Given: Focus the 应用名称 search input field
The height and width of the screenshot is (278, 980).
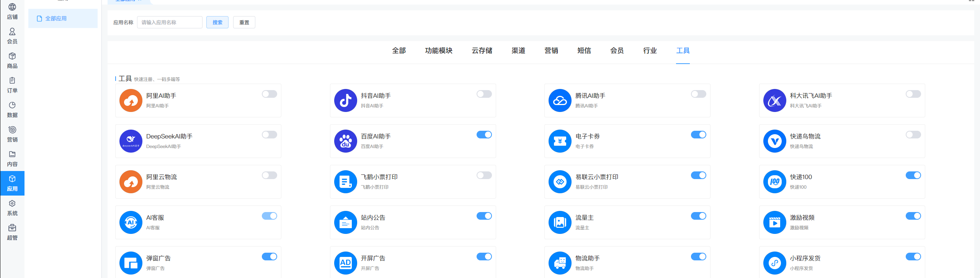Looking at the screenshot, I should (170, 22).
